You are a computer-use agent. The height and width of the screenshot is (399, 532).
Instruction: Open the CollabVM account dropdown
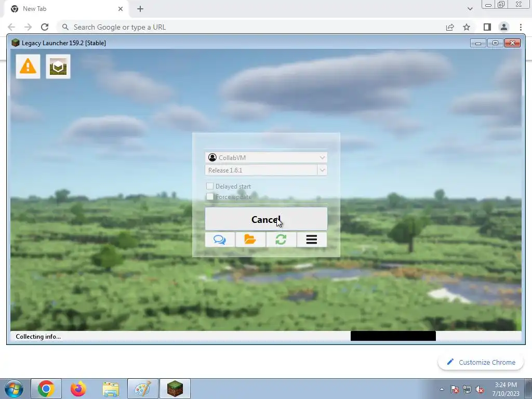pyautogui.click(x=266, y=157)
